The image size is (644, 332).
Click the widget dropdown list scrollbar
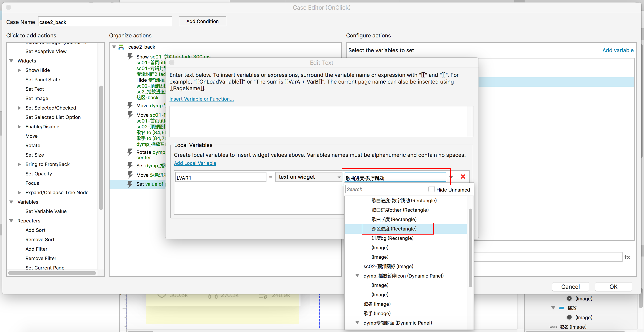click(470, 247)
